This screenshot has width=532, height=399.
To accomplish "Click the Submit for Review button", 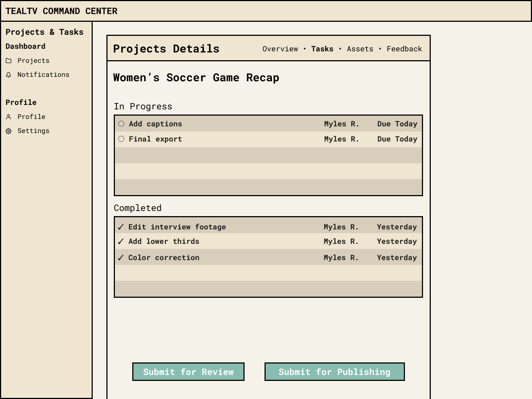I will pos(188,372).
